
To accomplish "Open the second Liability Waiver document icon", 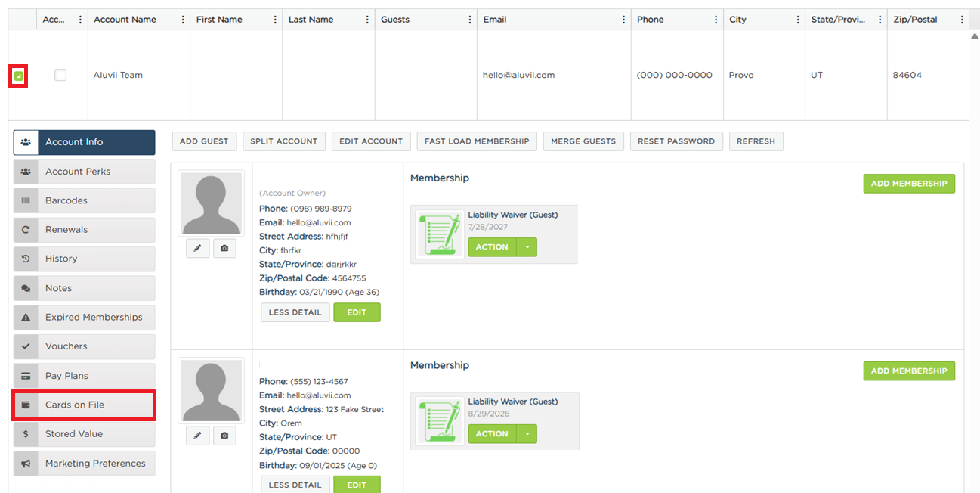I will coord(440,420).
